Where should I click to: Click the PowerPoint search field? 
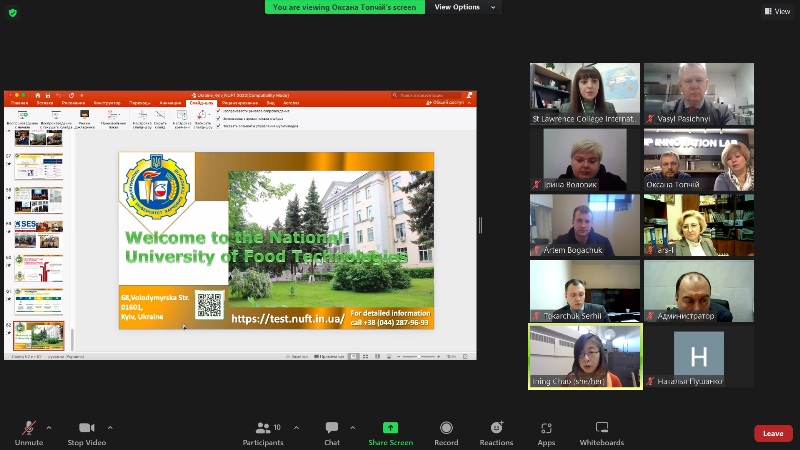[427, 95]
